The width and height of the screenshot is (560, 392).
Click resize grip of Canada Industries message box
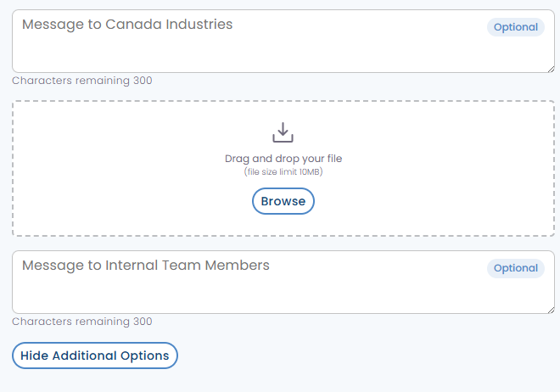(x=550, y=68)
